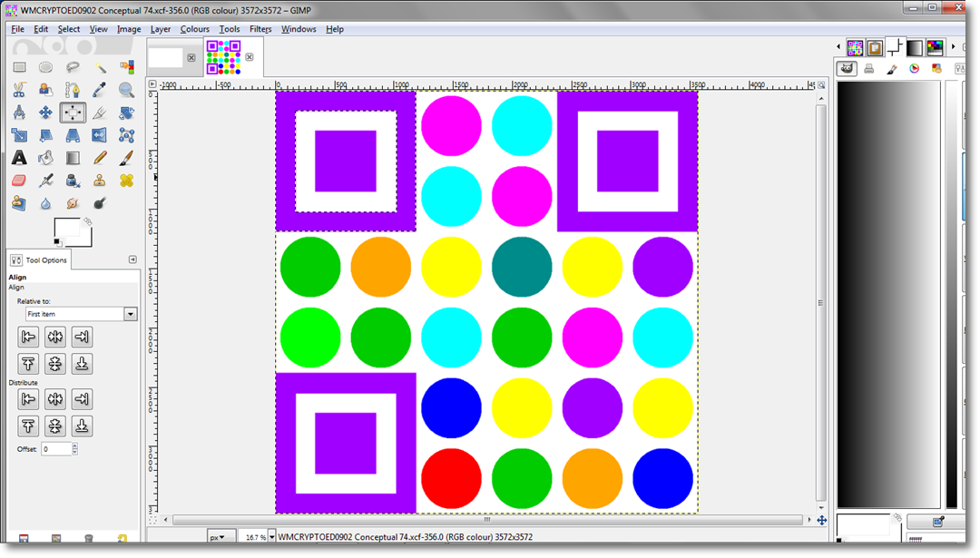Select the Crop knife tool
Viewport: 980px width, 558px height.
[100, 113]
